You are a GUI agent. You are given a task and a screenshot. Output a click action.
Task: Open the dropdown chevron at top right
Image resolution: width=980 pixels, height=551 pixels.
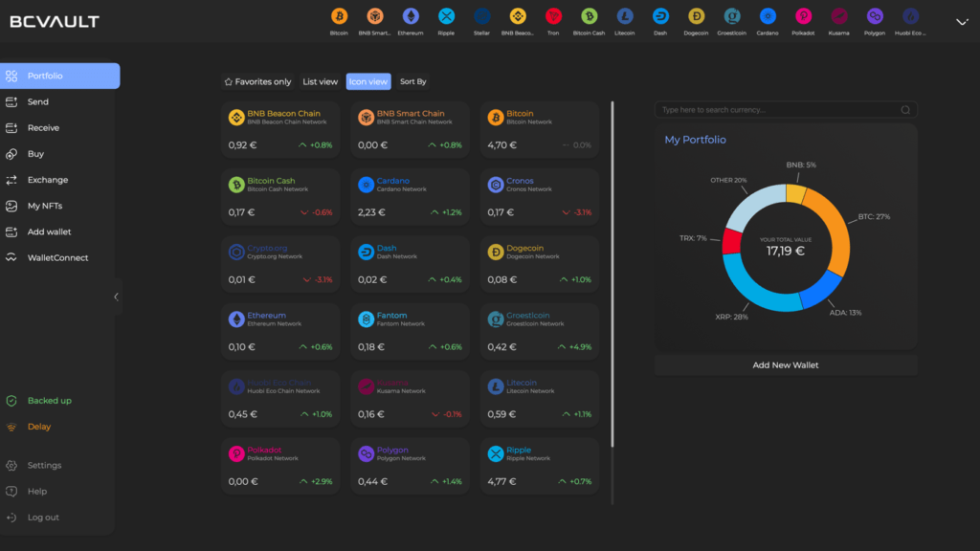961,20
